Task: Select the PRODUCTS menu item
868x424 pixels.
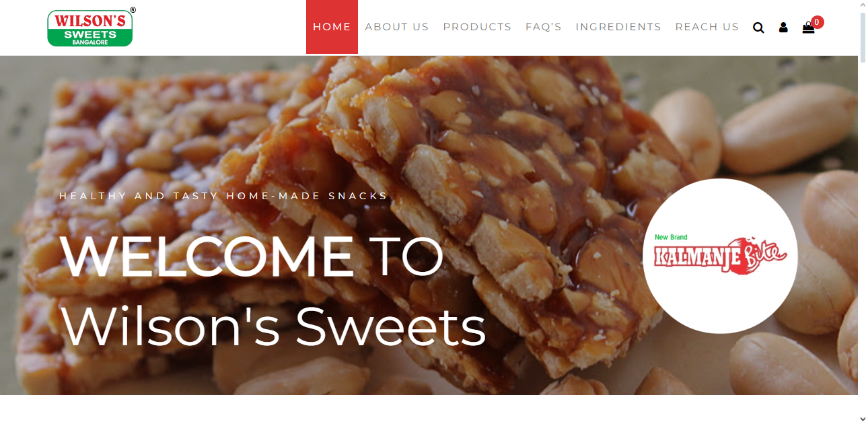Action: (477, 27)
